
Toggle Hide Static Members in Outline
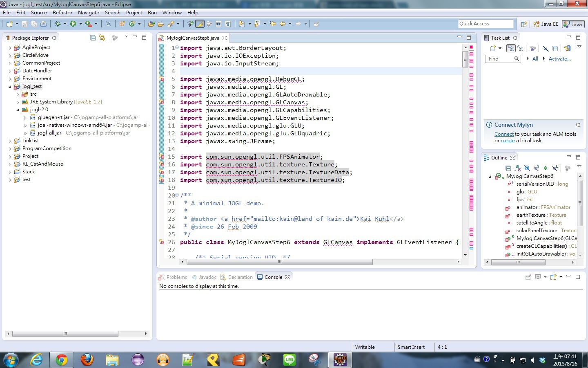click(x=536, y=168)
